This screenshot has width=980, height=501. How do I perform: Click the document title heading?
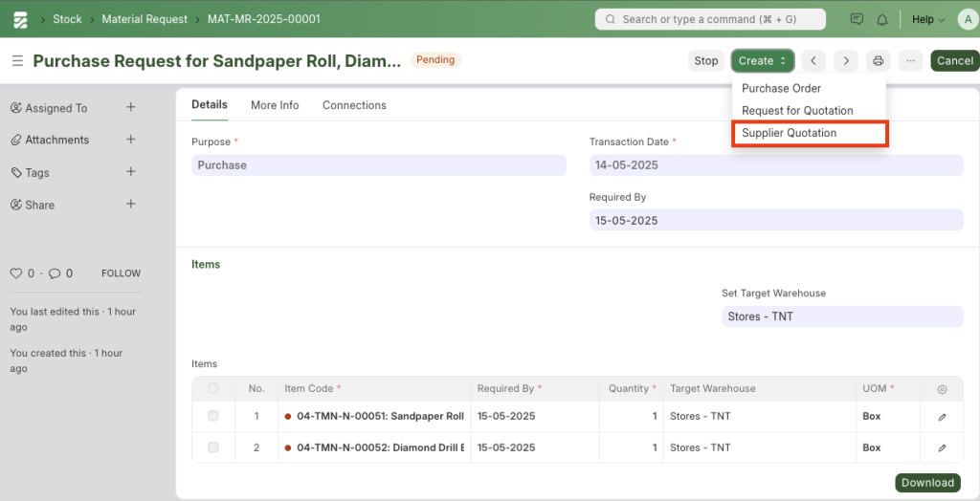point(217,60)
